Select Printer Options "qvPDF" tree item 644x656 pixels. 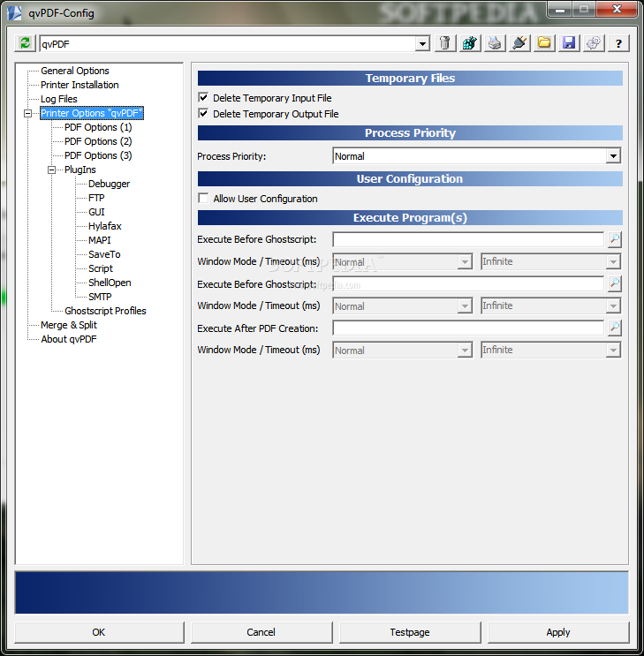(x=92, y=113)
